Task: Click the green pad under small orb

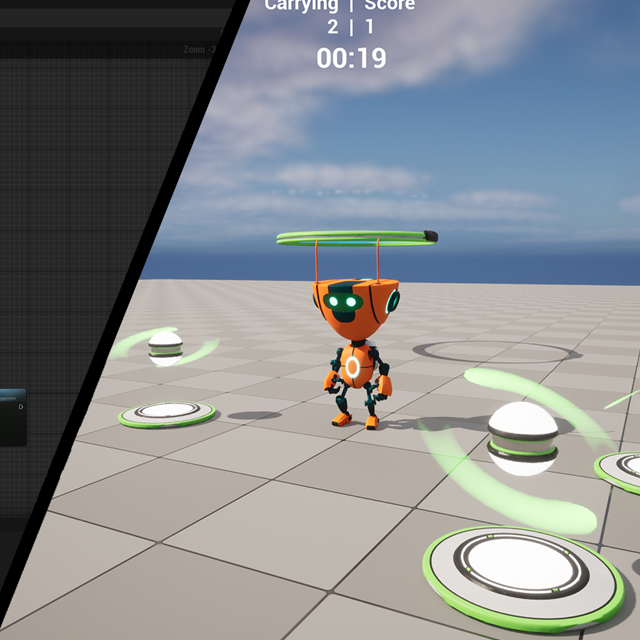Action: [167, 412]
